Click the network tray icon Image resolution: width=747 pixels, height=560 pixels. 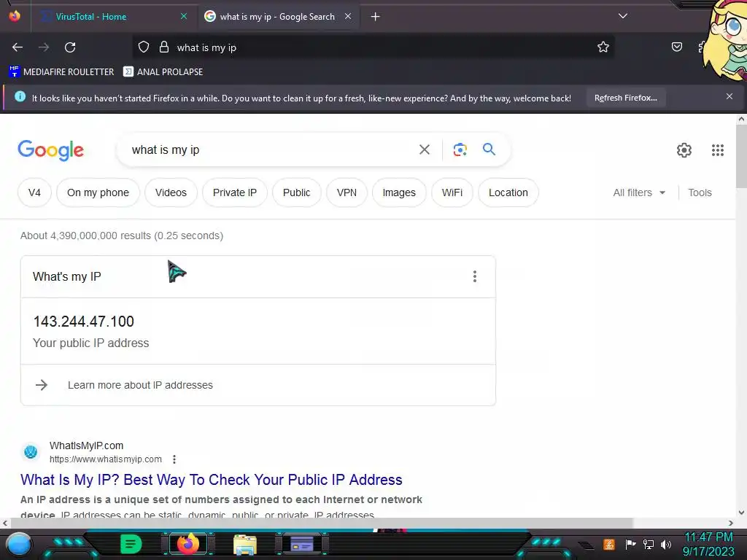point(649,544)
